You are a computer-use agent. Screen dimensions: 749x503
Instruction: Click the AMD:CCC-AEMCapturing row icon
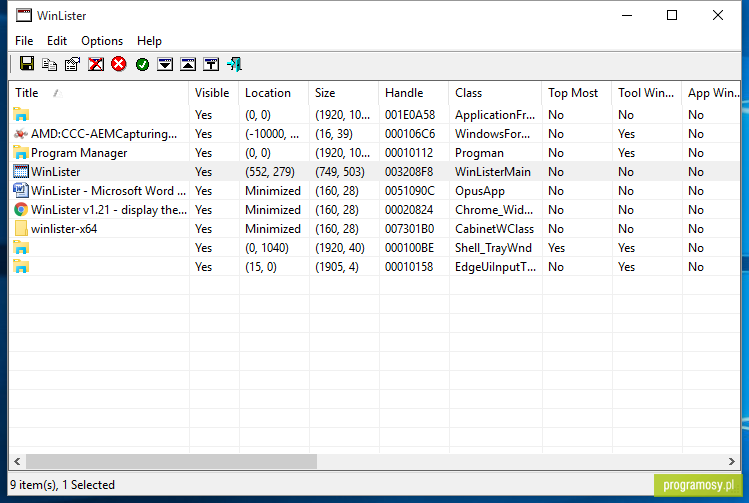point(21,134)
